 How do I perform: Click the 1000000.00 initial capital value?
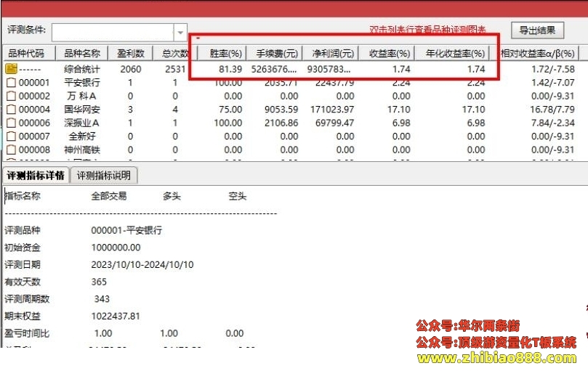(116, 248)
